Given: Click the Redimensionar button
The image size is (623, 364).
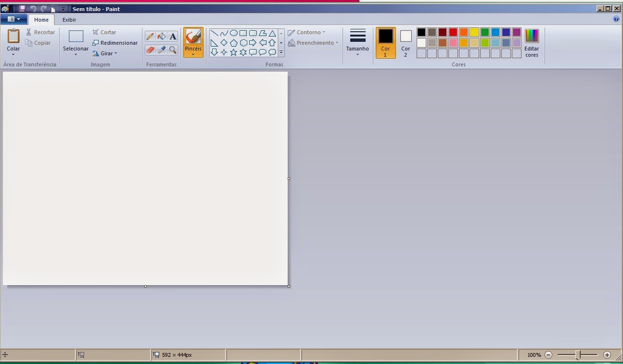Looking at the screenshot, I should [x=115, y=42].
